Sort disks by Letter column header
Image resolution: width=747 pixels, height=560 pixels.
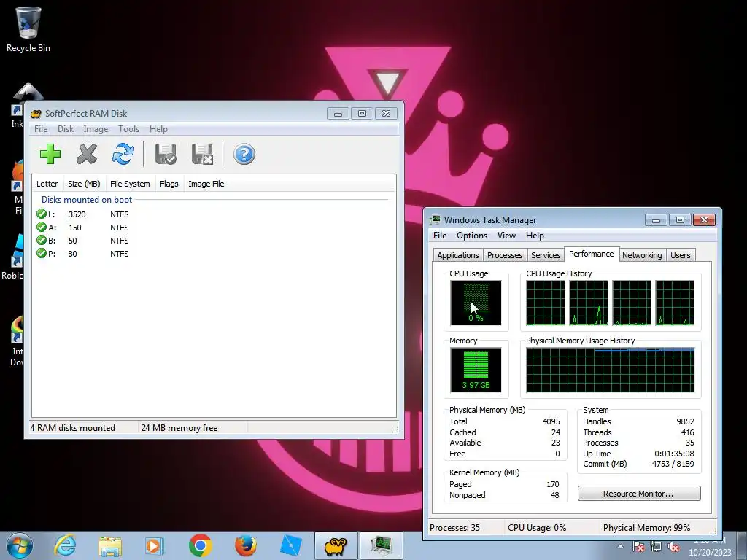click(x=47, y=184)
